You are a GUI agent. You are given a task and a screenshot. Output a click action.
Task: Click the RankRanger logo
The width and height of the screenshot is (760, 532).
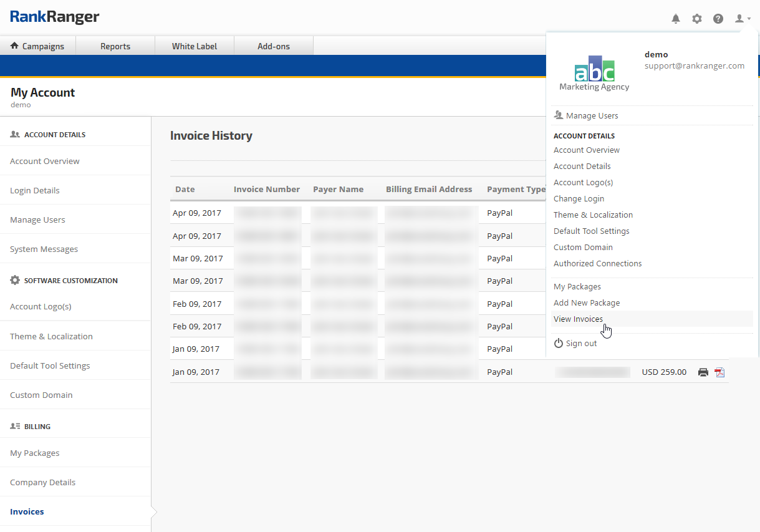pos(55,17)
